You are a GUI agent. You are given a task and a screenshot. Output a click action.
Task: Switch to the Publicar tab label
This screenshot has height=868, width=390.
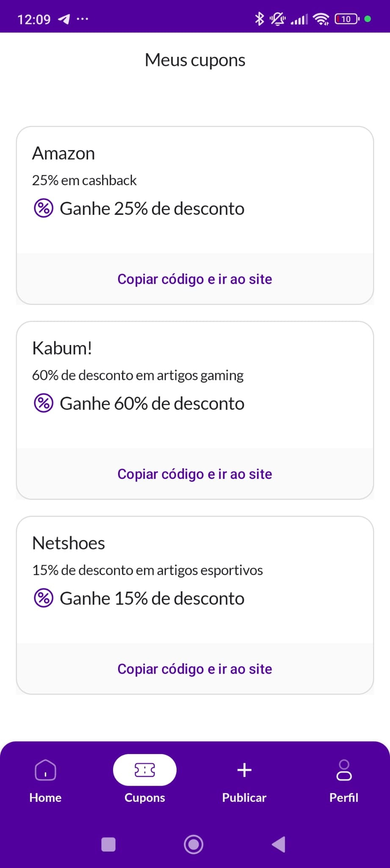[244, 798]
